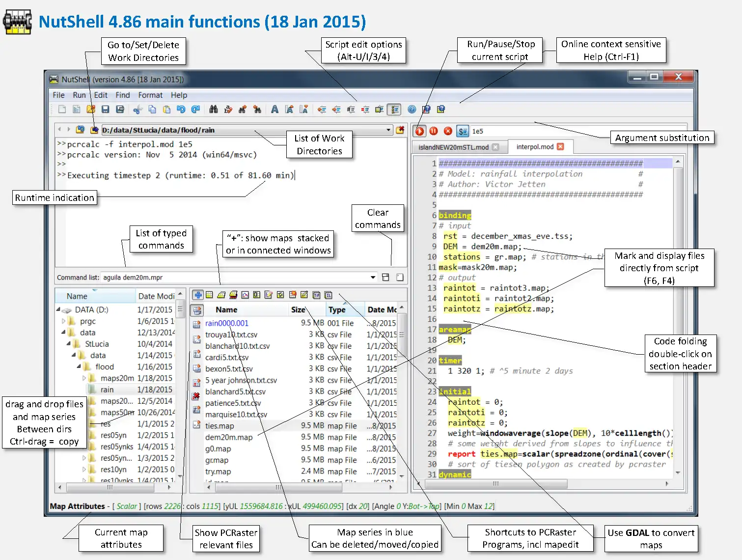Click the Copy icon in main toolbar
The height and width of the screenshot is (560, 742).
pyautogui.click(x=152, y=109)
